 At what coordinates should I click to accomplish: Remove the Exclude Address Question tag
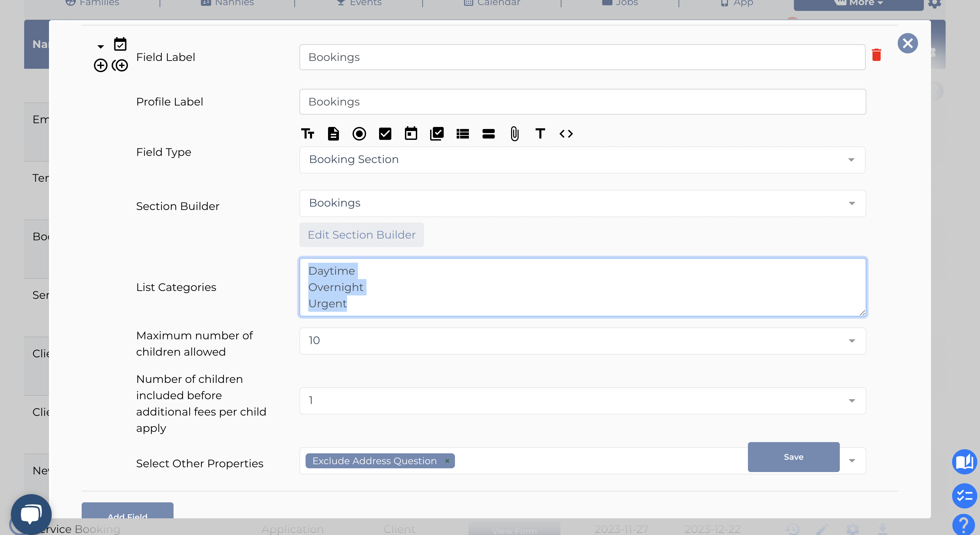pos(447,461)
